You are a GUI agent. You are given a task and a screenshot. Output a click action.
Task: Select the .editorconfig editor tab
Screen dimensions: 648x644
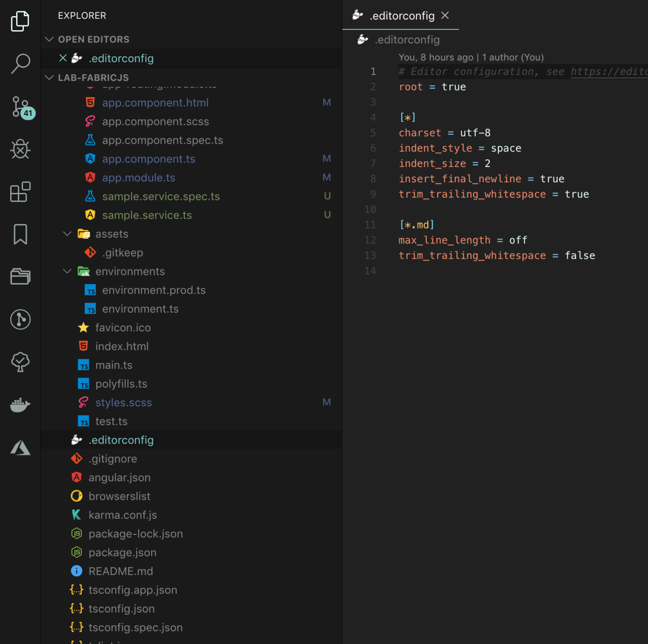[x=401, y=15]
